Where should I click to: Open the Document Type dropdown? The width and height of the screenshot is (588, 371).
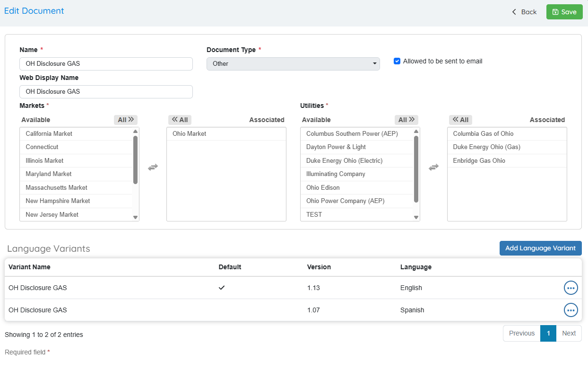(x=293, y=64)
